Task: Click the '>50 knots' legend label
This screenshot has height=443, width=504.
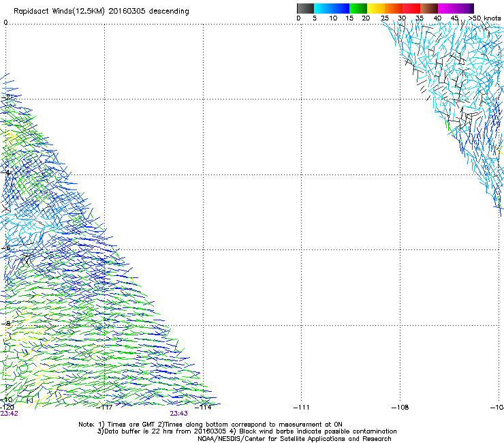Action: pyautogui.click(x=484, y=18)
